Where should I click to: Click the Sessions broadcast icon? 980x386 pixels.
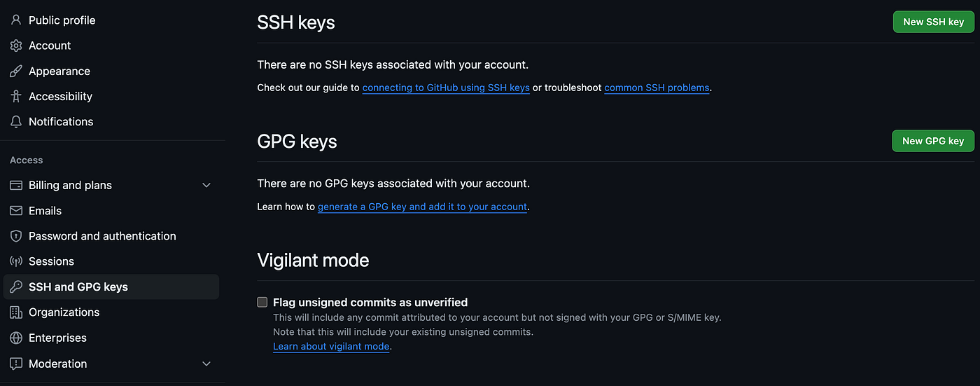click(16, 261)
